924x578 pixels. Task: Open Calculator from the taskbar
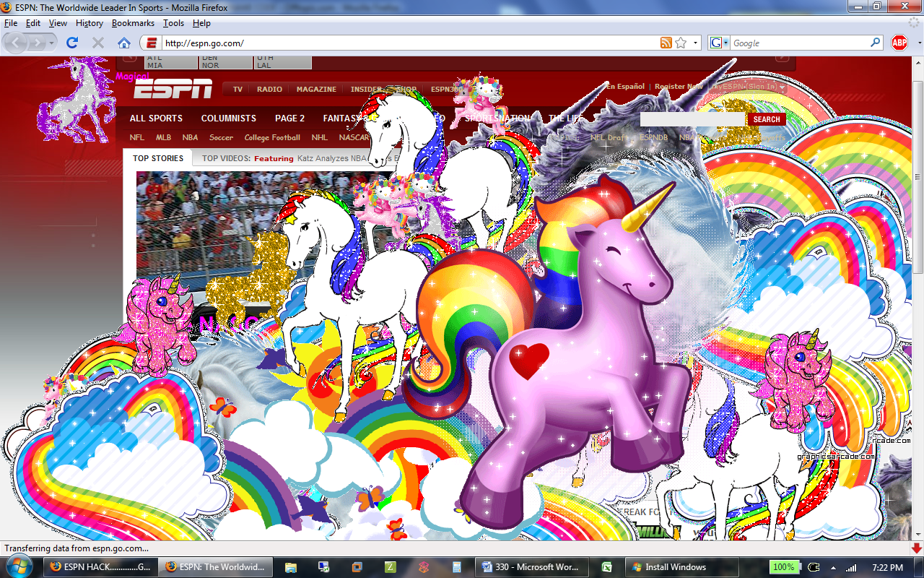coord(456,567)
